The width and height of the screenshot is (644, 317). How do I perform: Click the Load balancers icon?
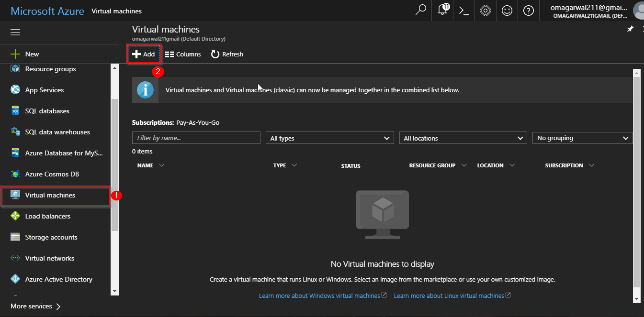pos(15,216)
